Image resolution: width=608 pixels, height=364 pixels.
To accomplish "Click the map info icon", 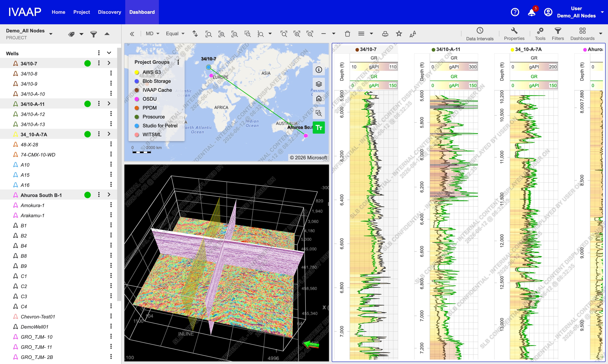I will click(319, 70).
